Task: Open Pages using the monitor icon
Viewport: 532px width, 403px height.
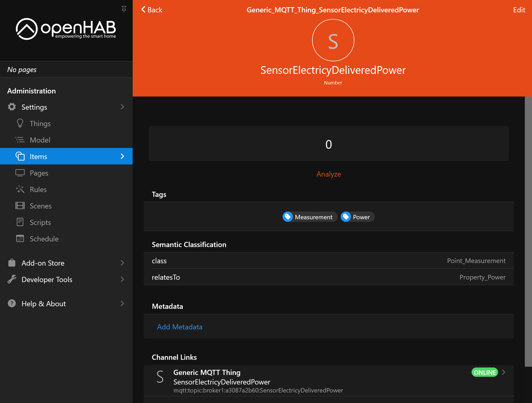Action: (20, 173)
